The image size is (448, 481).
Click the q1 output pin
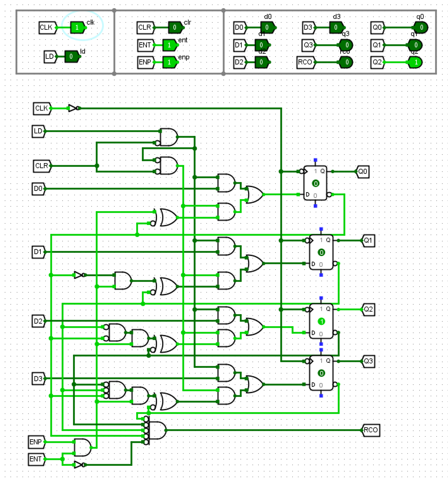coord(415,45)
